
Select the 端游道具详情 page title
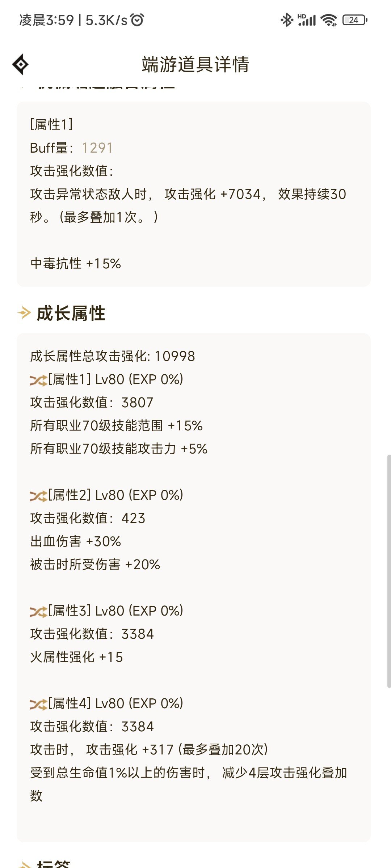195,64
